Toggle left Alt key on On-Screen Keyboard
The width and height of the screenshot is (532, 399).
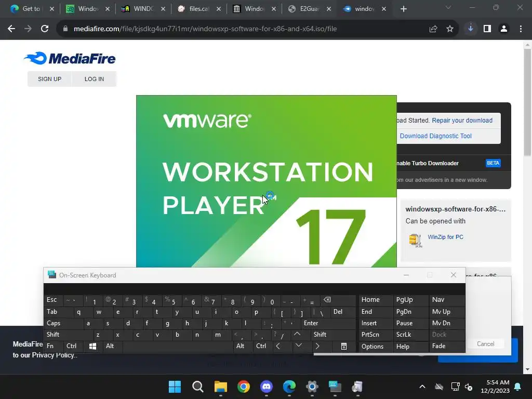click(x=113, y=346)
